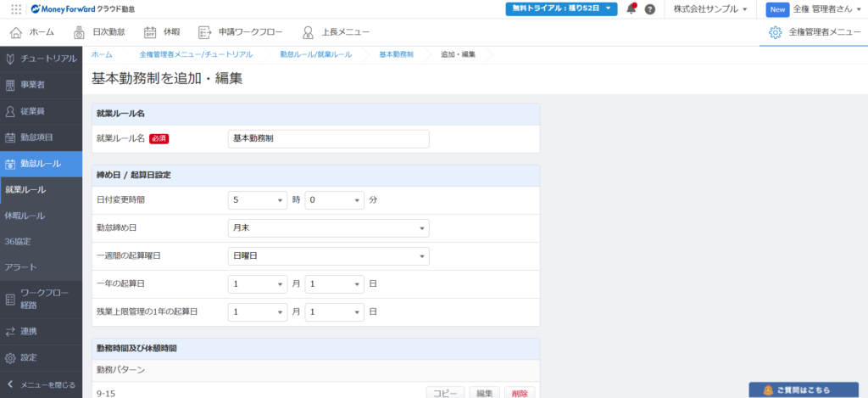Click the ホーム house icon

click(x=16, y=32)
